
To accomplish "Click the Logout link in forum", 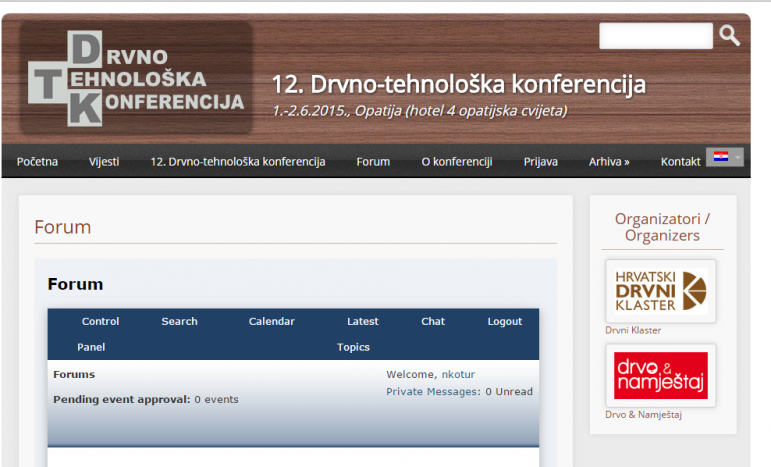I will click(504, 322).
